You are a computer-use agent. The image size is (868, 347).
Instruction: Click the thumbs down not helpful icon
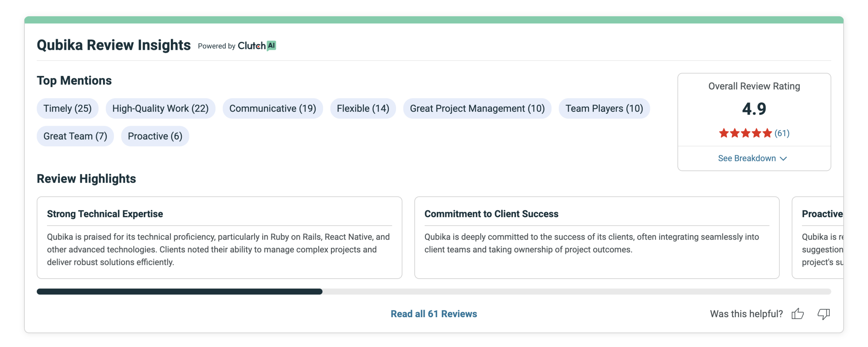tap(824, 314)
